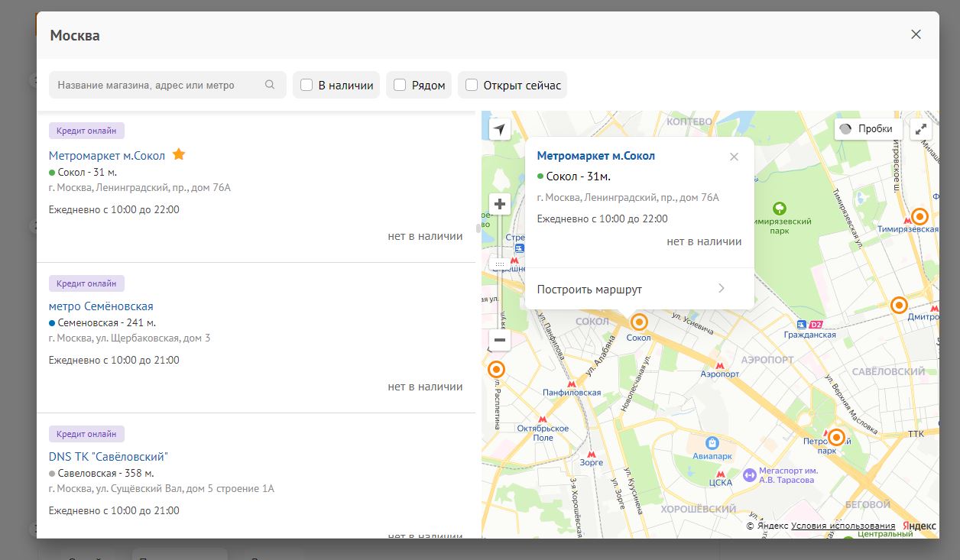Viewport: 960px width, 560px height.
Task: Click the Октябрьское Поле metro icon
Action: tap(543, 419)
